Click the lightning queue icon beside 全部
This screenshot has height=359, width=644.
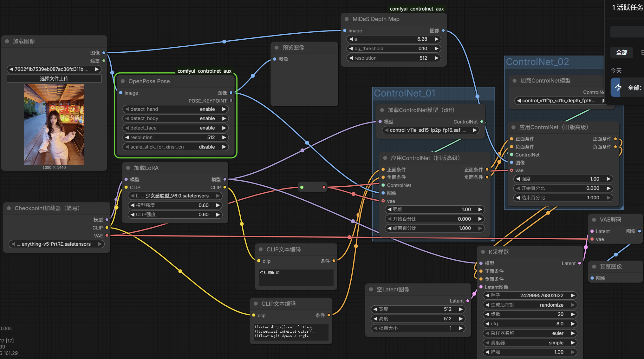[x=618, y=87]
